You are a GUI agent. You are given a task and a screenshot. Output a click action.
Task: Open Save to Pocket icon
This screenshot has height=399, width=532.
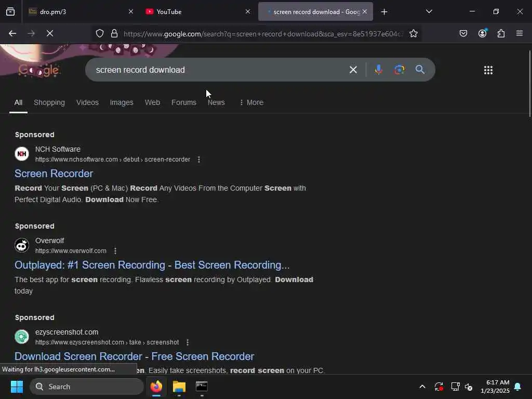[463, 33]
